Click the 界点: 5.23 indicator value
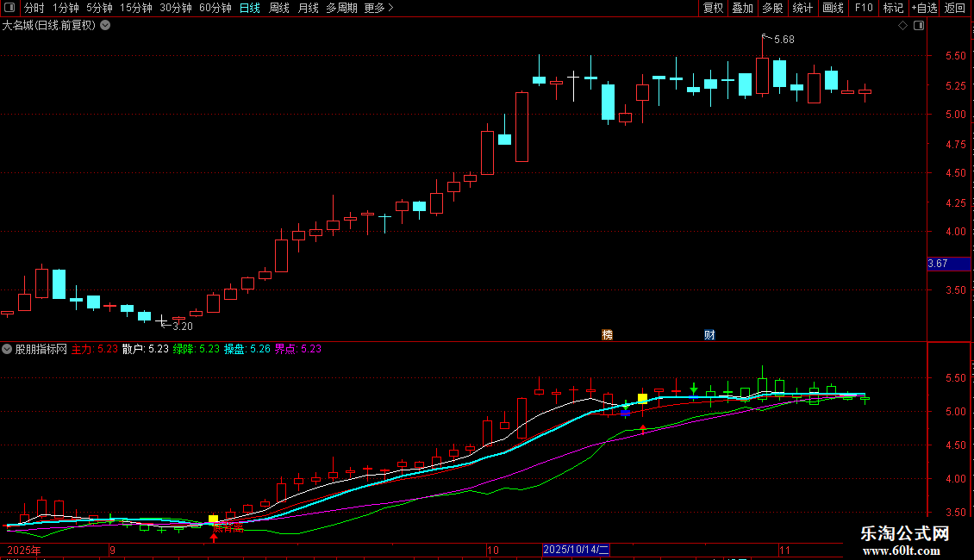 coord(298,349)
